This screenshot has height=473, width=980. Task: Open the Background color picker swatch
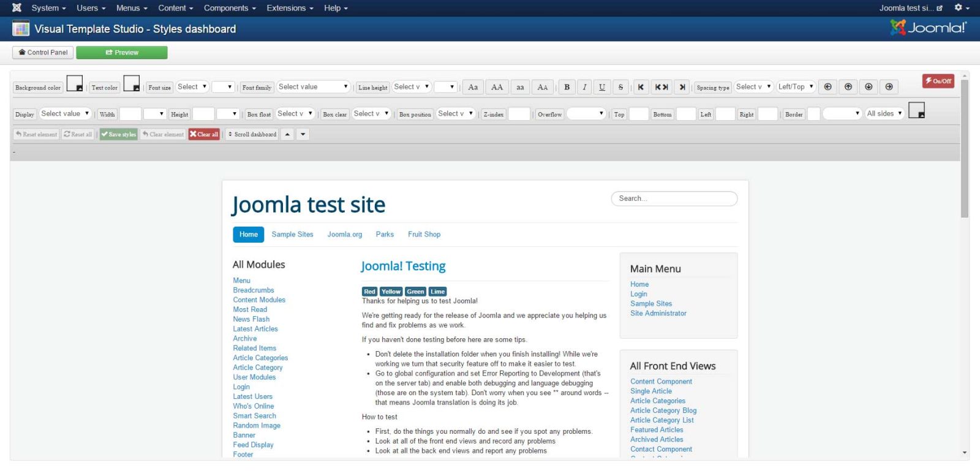pyautogui.click(x=75, y=83)
